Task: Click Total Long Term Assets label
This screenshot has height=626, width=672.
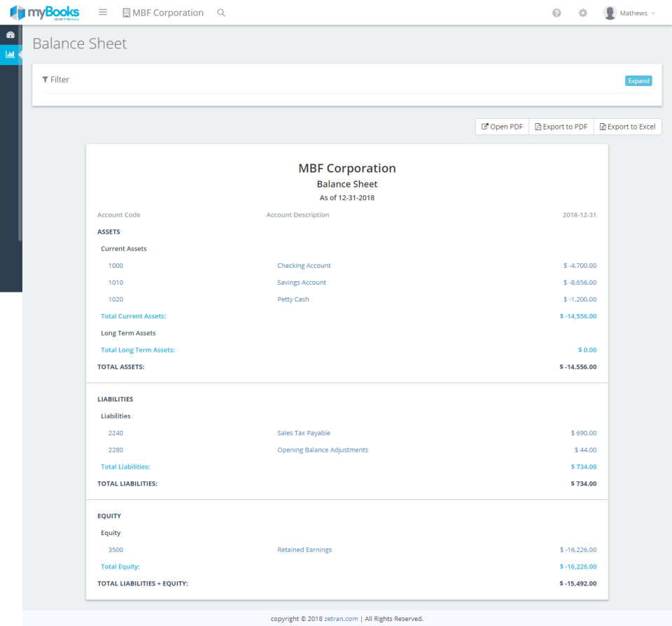Action: click(x=138, y=350)
